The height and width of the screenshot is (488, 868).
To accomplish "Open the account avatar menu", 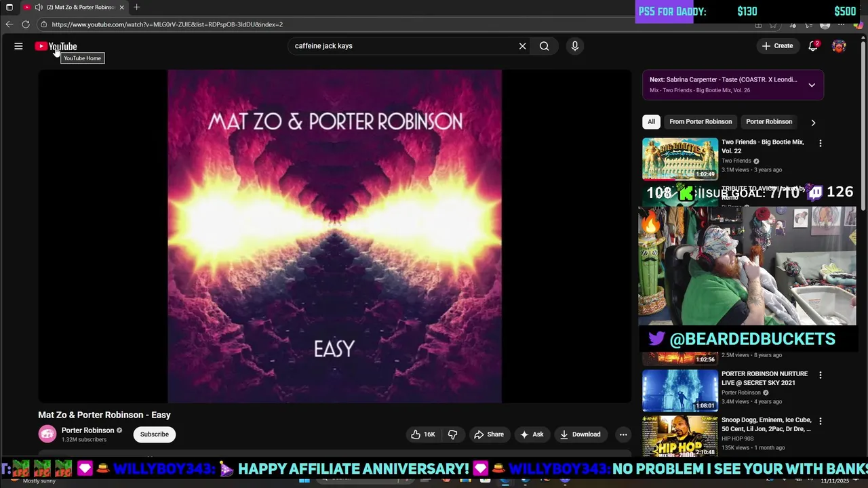I will click(839, 46).
